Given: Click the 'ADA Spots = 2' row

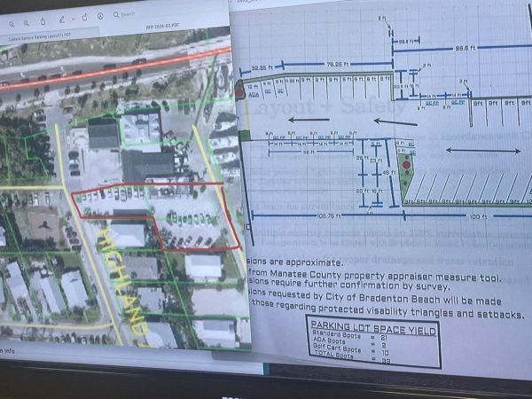Looking at the screenshot, I should pos(349,342).
